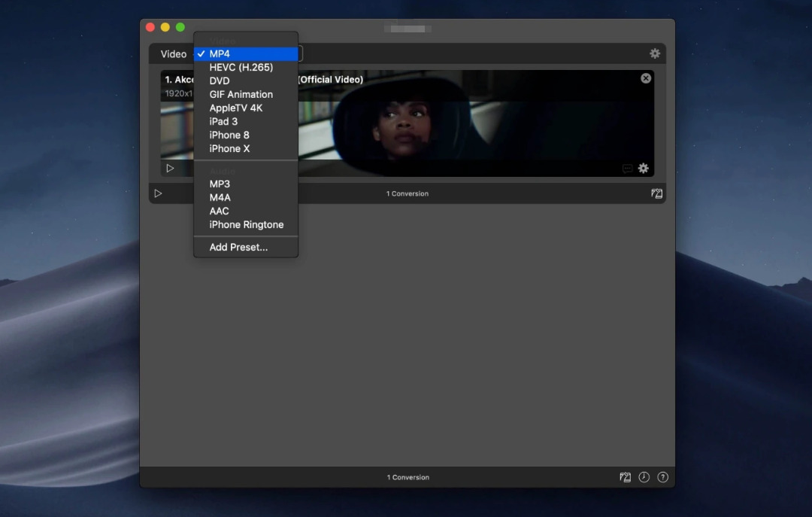Click '1 Conversion' text in queue bar
Image resolution: width=812 pixels, height=517 pixels.
[408, 193]
